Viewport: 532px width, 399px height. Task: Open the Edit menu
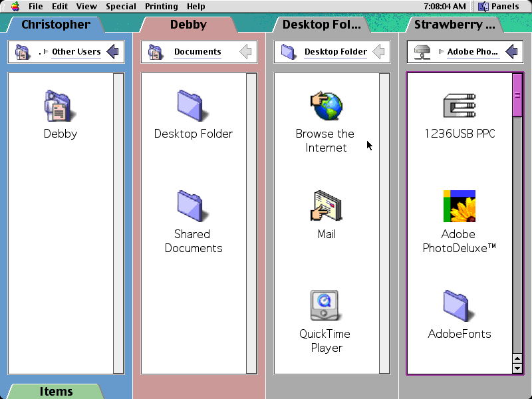[x=60, y=7]
